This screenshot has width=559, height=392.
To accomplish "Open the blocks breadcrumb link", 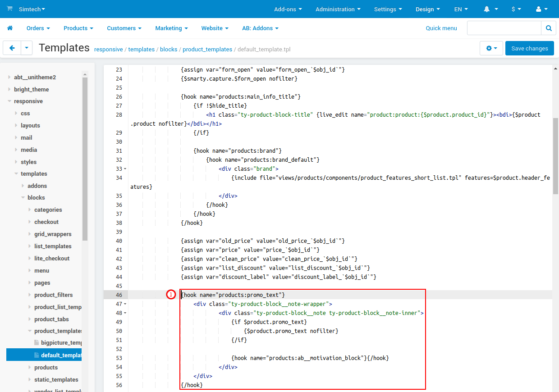I will [x=168, y=50].
